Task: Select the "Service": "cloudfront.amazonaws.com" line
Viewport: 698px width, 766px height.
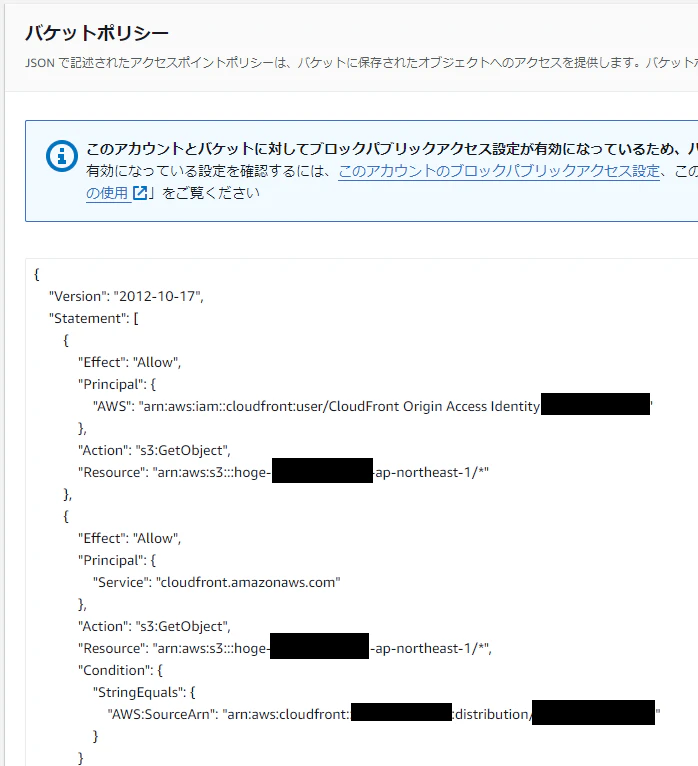Action: (x=216, y=582)
